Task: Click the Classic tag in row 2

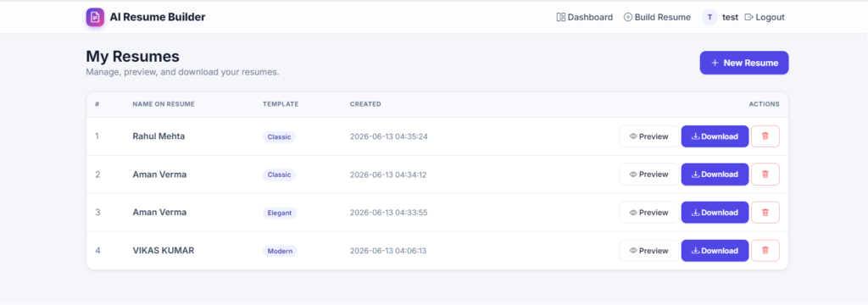Action: [279, 175]
